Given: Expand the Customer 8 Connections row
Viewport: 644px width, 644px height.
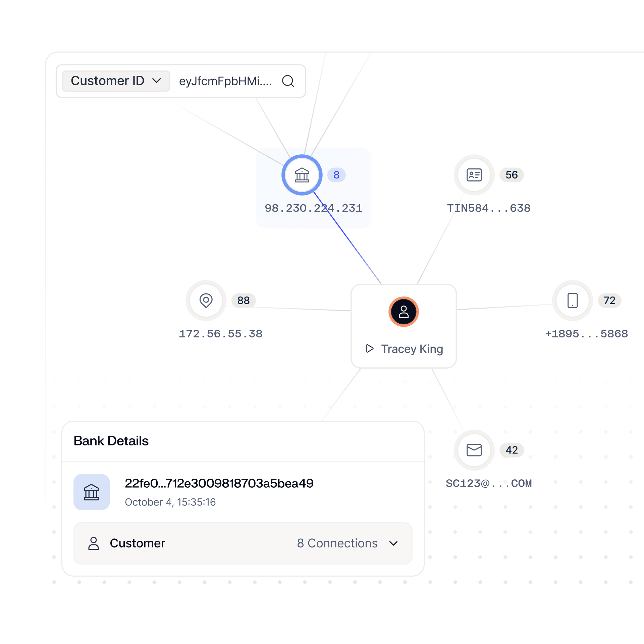Looking at the screenshot, I should [393, 543].
